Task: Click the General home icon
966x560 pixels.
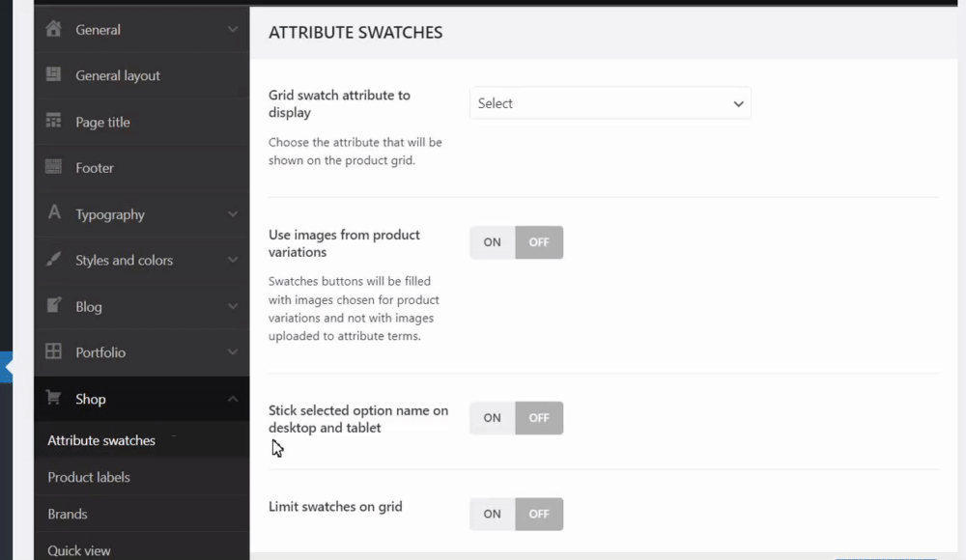Action: pos(54,29)
